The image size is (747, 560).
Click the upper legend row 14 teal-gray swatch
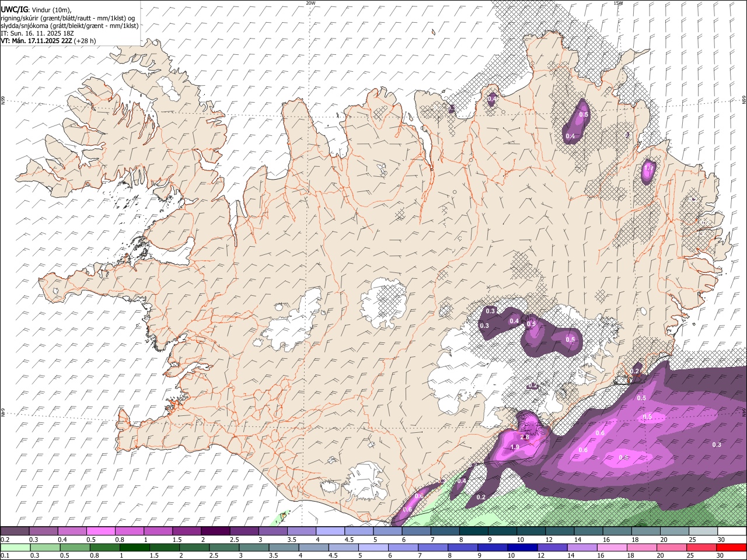[589, 531]
